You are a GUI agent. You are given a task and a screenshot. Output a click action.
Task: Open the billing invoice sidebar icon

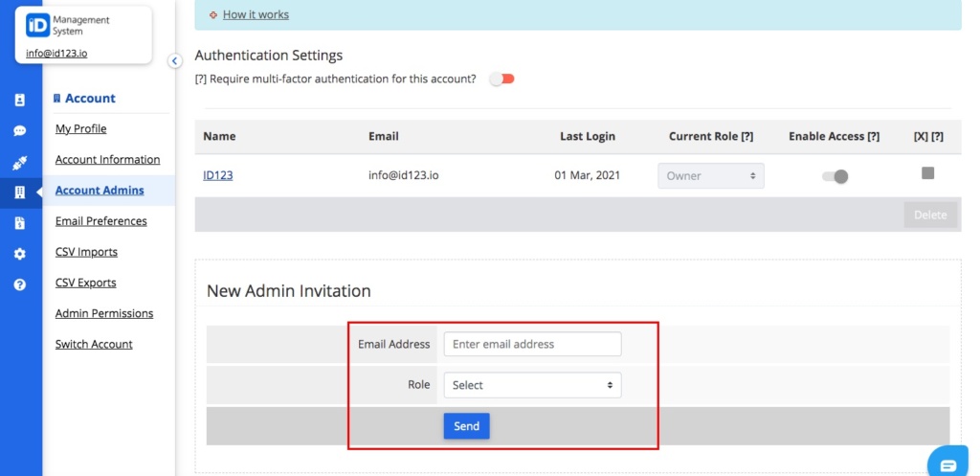tap(20, 222)
